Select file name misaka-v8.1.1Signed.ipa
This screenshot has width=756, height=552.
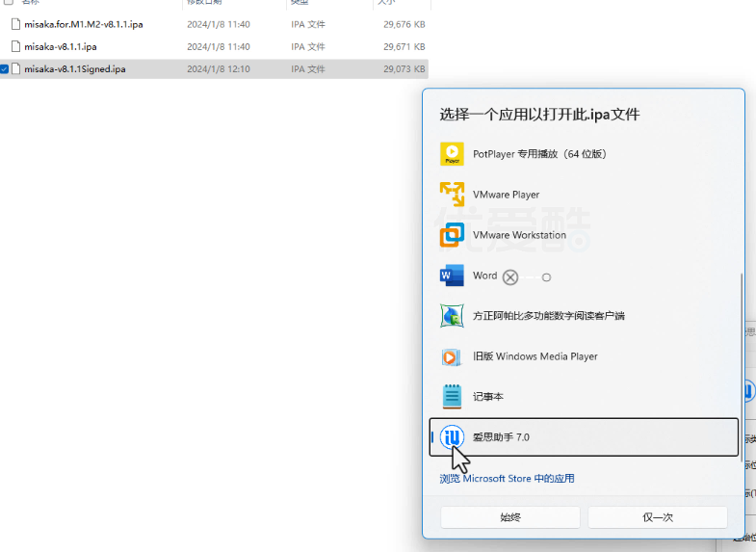click(x=75, y=69)
